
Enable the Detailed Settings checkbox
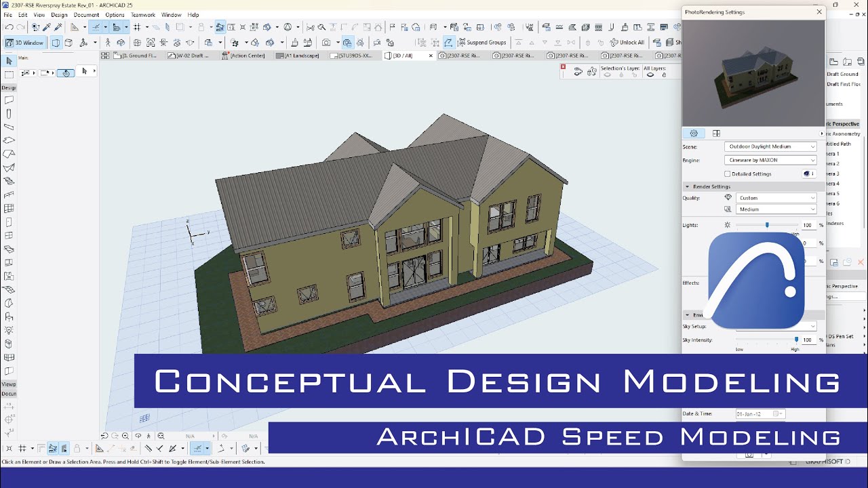click(728, 174)
